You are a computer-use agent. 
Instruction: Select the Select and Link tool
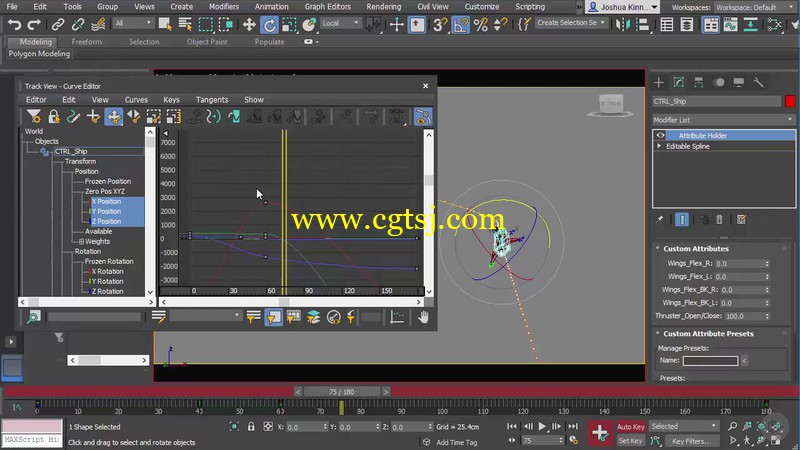click(x=58, y=24)
